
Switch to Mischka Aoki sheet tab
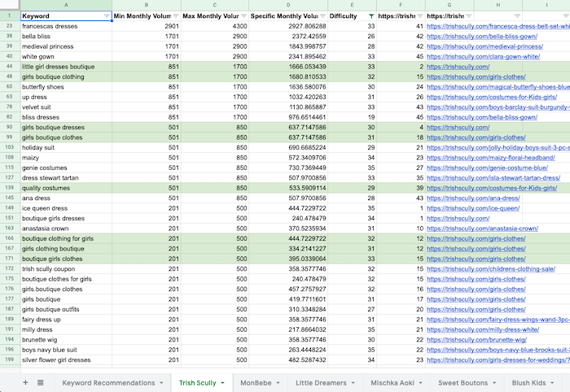click(392, 383)
